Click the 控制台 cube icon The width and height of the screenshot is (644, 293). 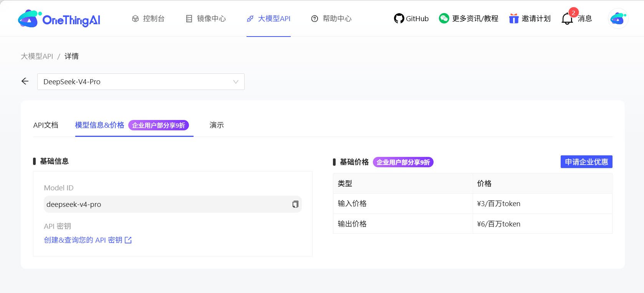coord(135,18)
